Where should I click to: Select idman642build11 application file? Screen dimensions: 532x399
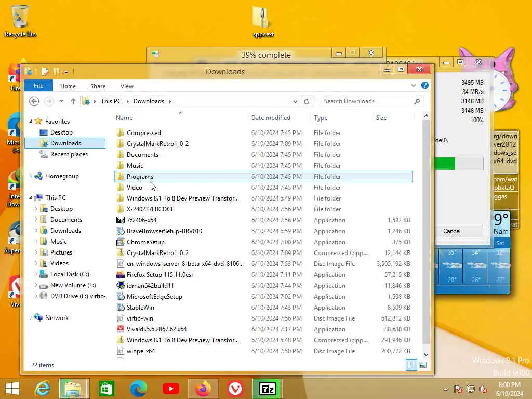point(150,286)
